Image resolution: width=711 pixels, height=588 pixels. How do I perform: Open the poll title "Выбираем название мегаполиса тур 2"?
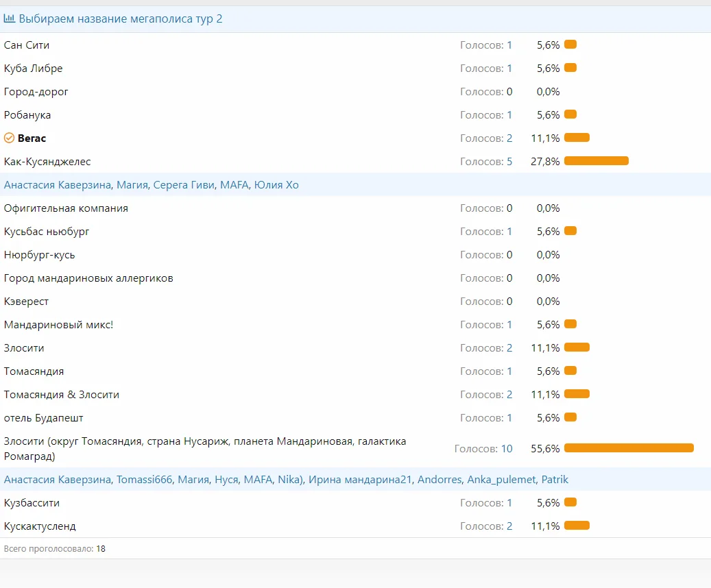point(121,19)
